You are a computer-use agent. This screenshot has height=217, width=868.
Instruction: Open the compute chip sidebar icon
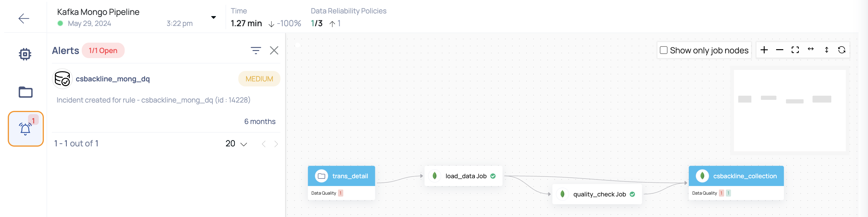25,54
